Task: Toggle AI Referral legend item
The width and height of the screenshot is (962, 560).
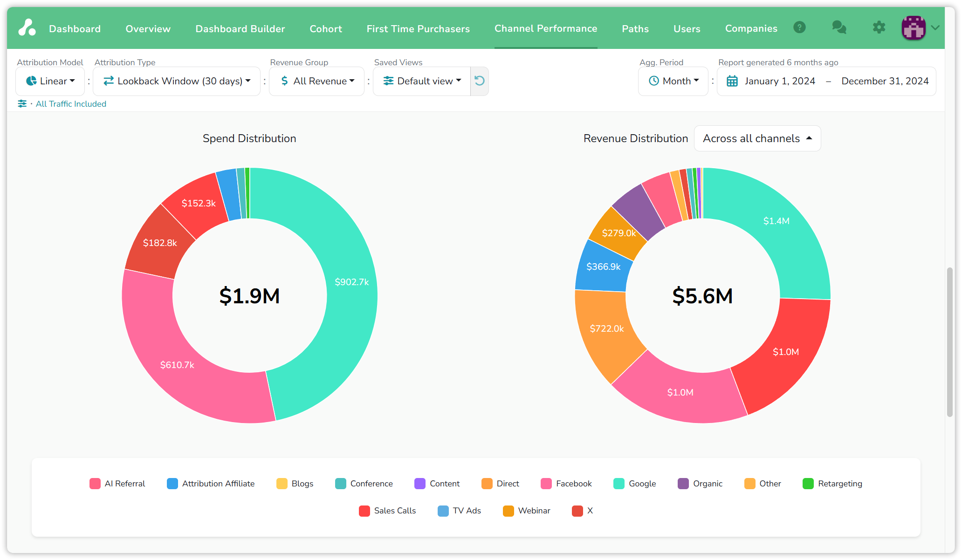Action: pos(117,484)
